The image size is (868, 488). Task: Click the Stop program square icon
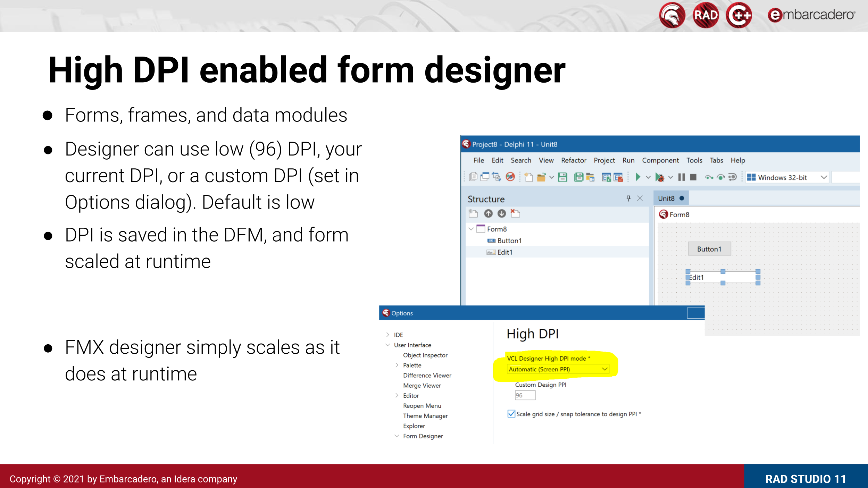tap(693, 177)
